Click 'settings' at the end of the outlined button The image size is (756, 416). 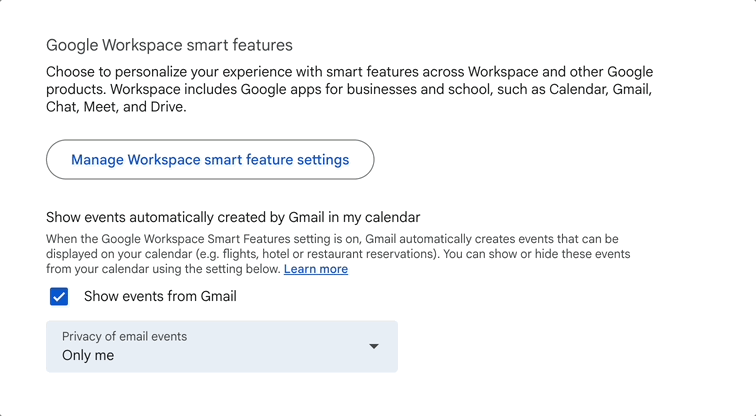(323, 160)
